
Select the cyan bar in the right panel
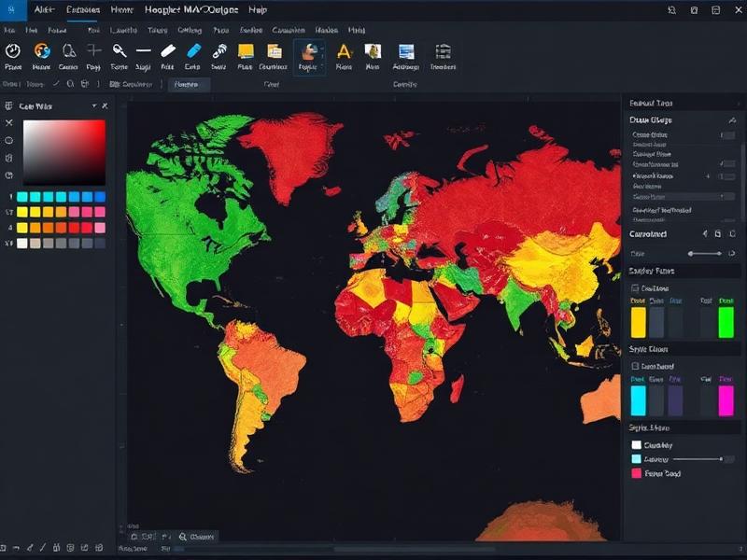pos(638,401)
